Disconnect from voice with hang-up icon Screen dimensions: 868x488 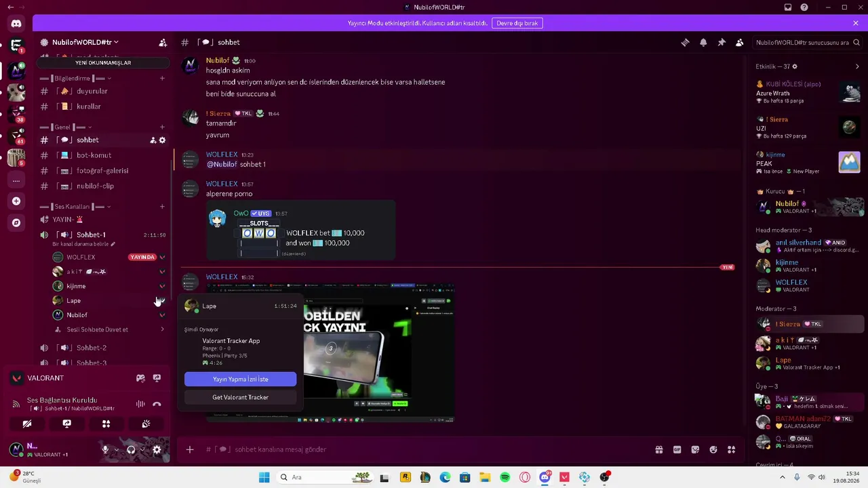pyautogui.click(x=157, y=405)
